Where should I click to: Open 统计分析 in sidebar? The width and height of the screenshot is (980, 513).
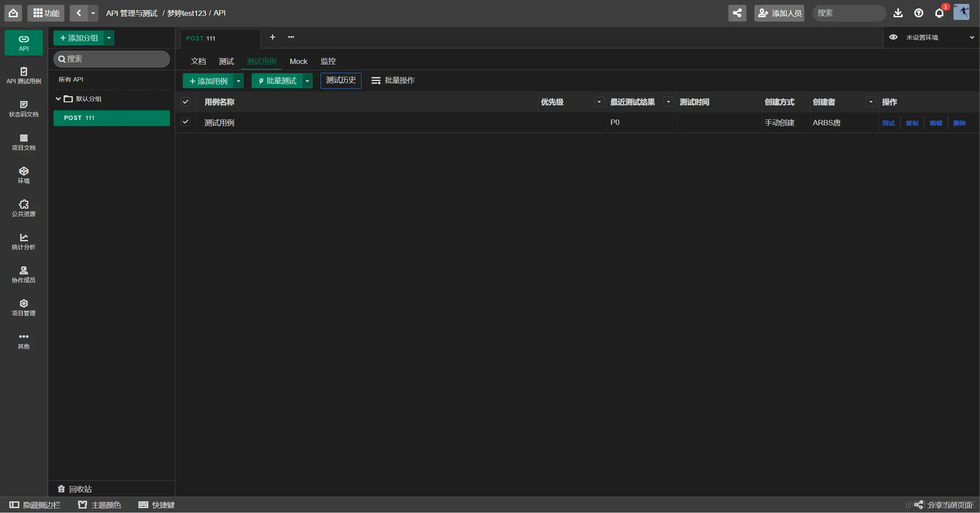coord(23,241)
